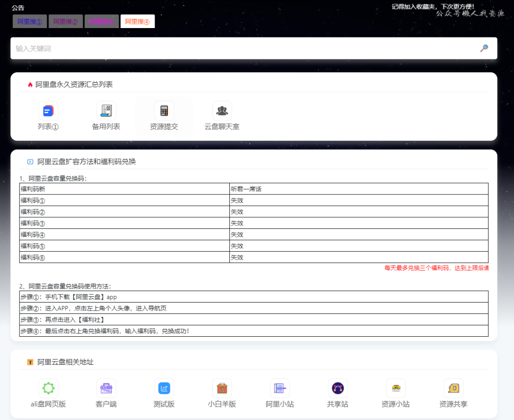Click the 2、阿里云盘容量兑换码使用方法 subheading
The height and width of the screenshot is (420, 514).
(66, 286)
